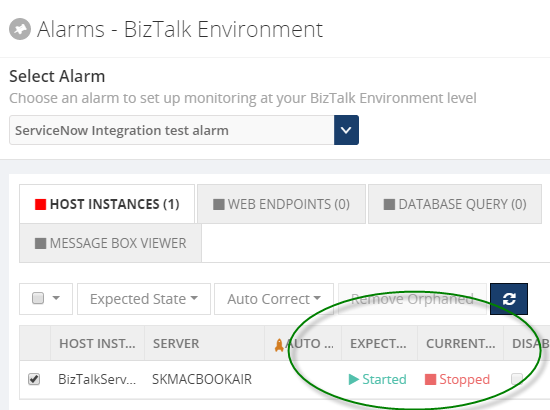Viewport: 550px width, 410px height.
Task: Click the Remove Orphaned button
Action: coord(412,299)
